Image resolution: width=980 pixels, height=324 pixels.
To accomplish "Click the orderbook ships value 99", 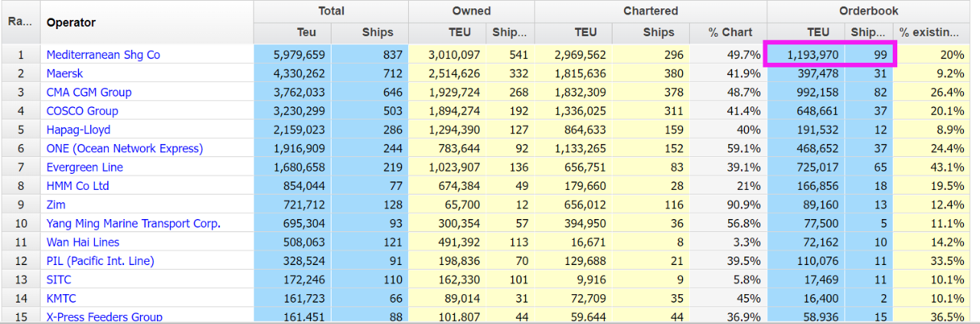I will coord(880,55).
